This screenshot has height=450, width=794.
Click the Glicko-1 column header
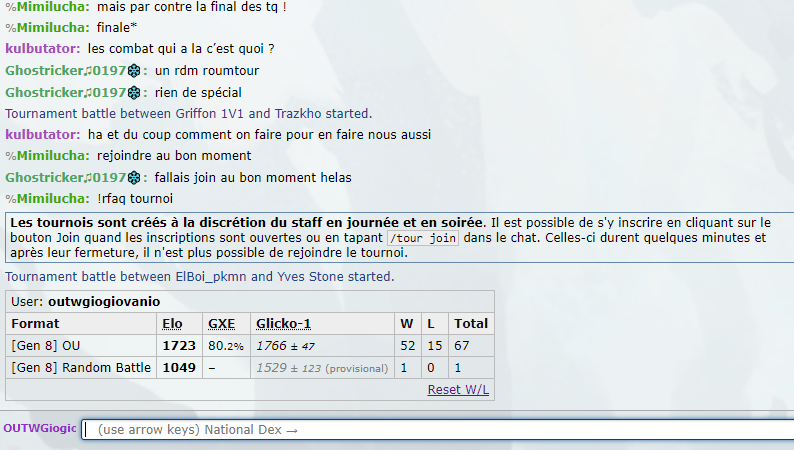(283, 323)
